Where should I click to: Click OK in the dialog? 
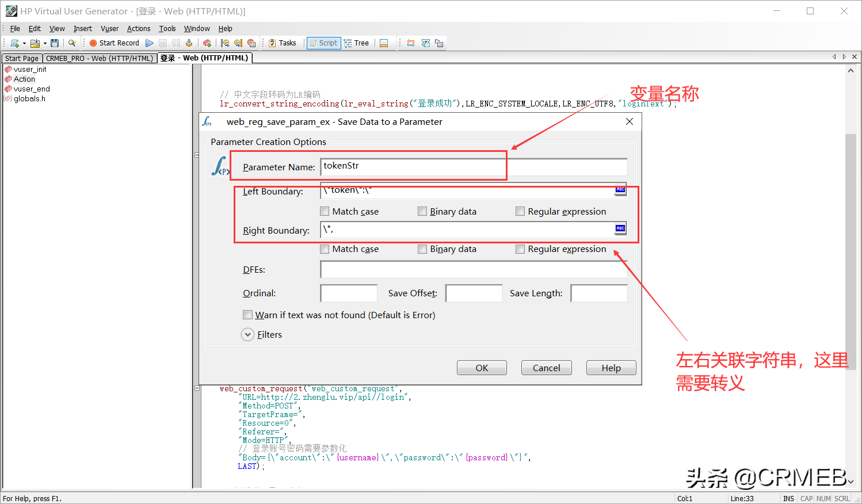[482, 368]
